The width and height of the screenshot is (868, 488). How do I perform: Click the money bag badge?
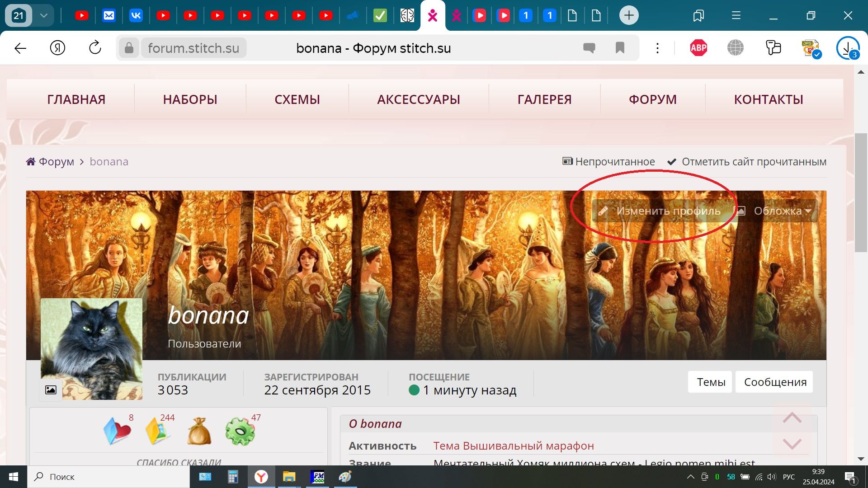tap(199, 432)
